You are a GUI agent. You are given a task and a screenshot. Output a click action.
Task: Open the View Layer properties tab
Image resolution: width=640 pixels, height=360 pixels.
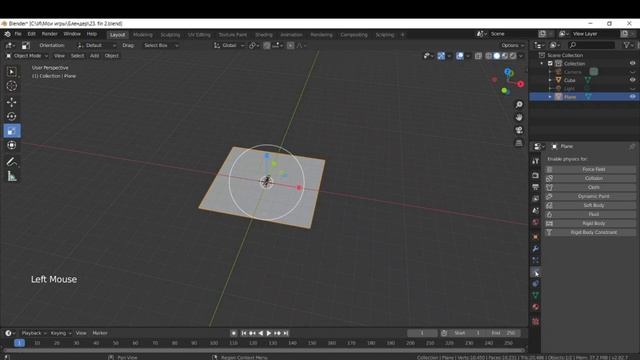click(x=536, y=199)
